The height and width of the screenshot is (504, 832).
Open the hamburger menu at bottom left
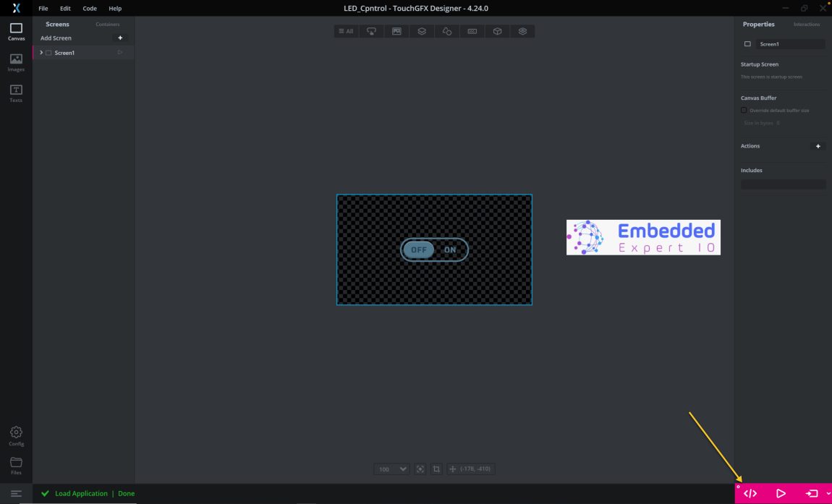click(x=16, y=493)
